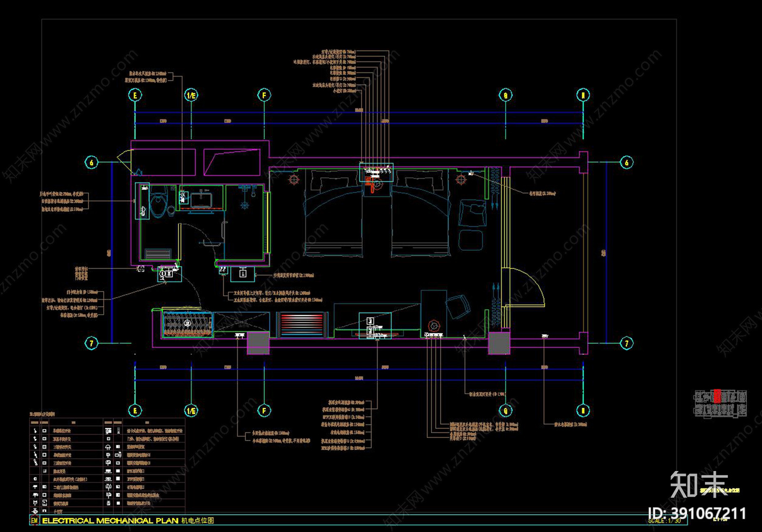
Task: Select the top grid bubble labeled 1/E
Action: coord(191,95)
